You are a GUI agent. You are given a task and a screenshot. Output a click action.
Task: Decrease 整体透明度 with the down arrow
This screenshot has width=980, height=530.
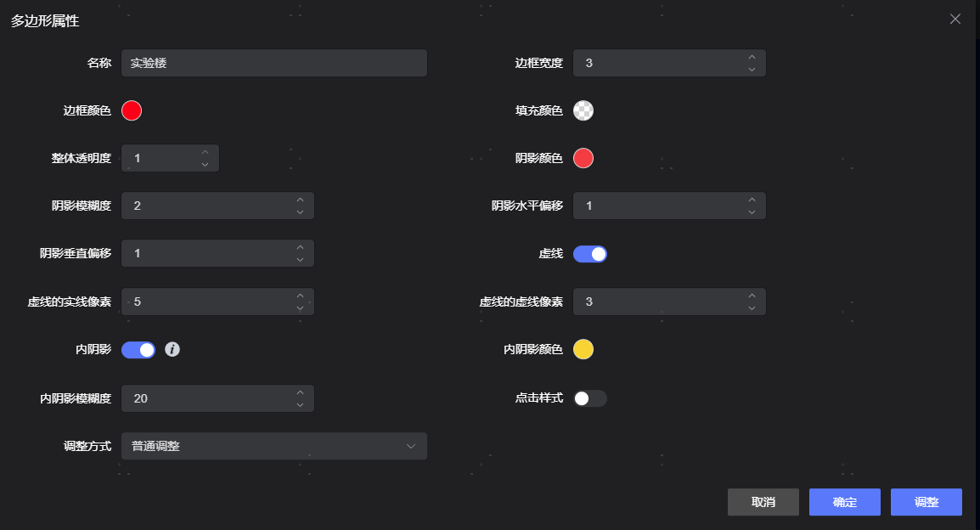pyautogui.click(x=205, y=163)
